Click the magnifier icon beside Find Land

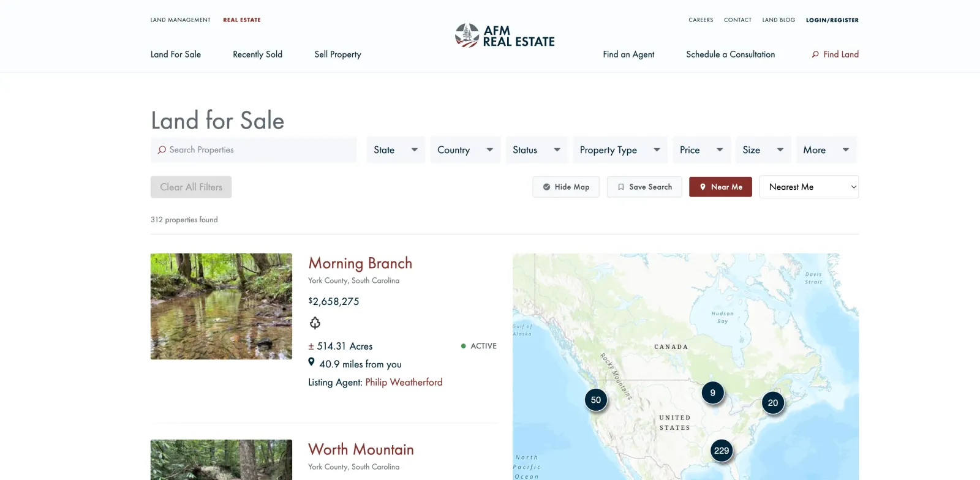[x=815, y=54]
